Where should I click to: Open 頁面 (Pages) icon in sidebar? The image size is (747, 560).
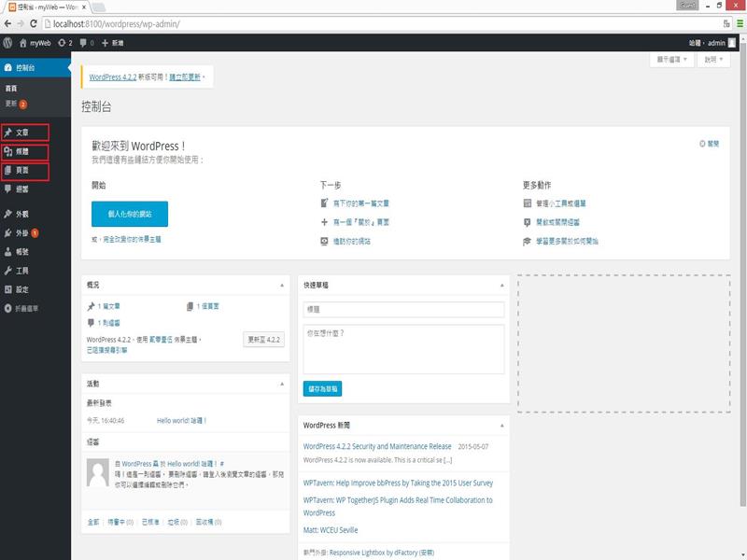7,170
